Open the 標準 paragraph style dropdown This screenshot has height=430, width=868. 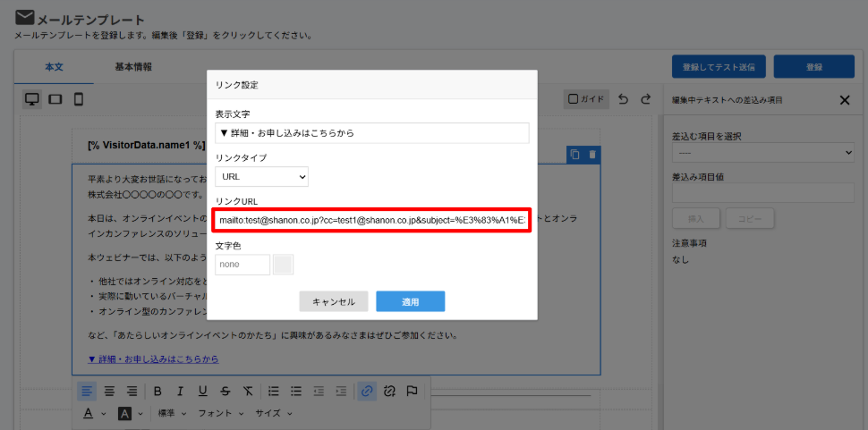tap(172, 413)
